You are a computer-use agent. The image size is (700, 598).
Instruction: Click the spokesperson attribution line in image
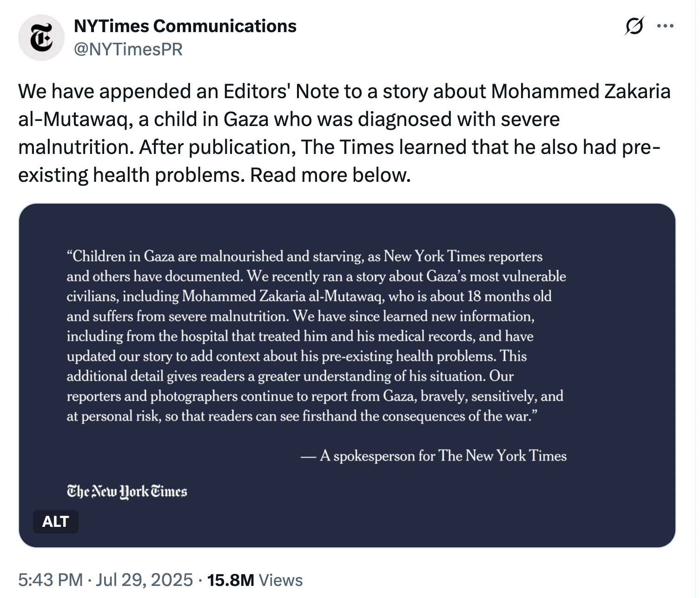434,456
